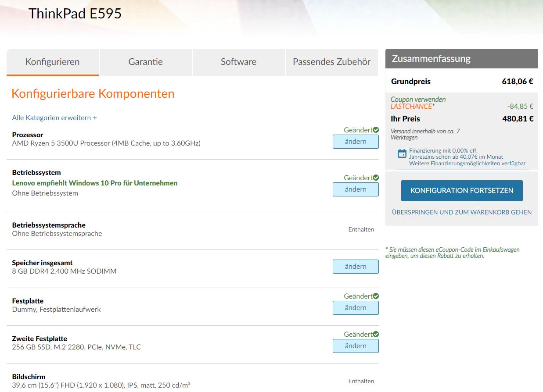The width and height of the screenshot is (543, 392).
Task: Click green check icon next to Zweite Festplatte Geändert
Action: coord(376,334)
